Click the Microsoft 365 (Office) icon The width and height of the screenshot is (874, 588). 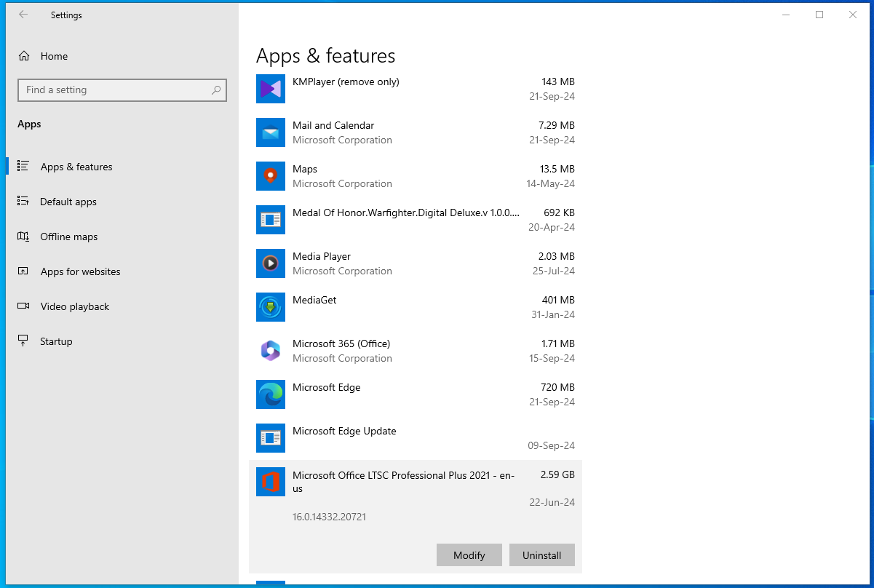tap(271, 351)
